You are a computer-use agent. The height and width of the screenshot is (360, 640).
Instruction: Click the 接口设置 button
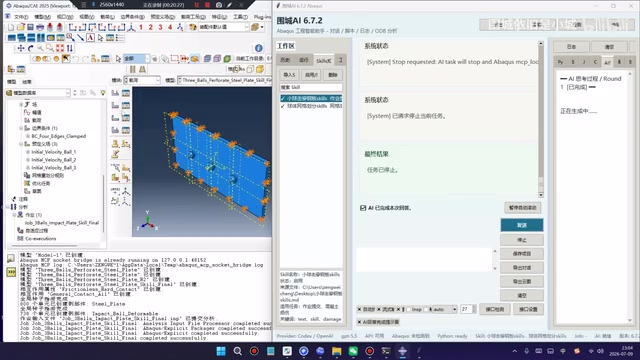[x=528, y=309]
